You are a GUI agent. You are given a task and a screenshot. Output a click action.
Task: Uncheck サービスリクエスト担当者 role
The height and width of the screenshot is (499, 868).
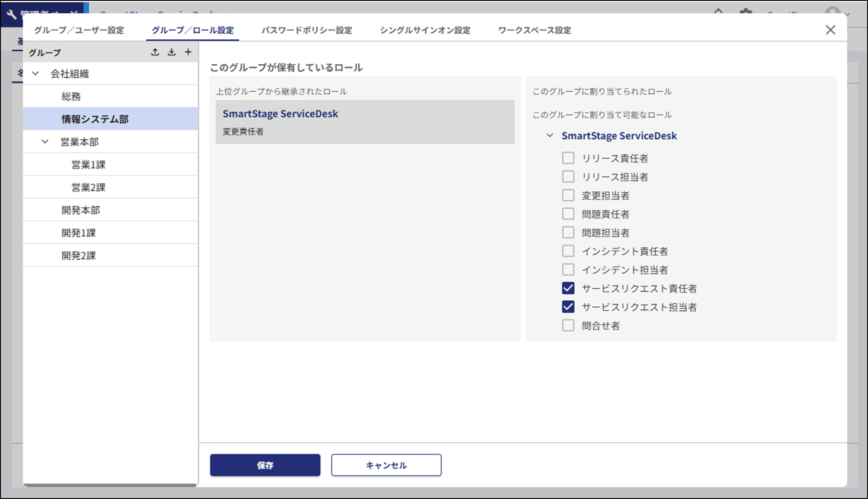(x=568, y=307)
